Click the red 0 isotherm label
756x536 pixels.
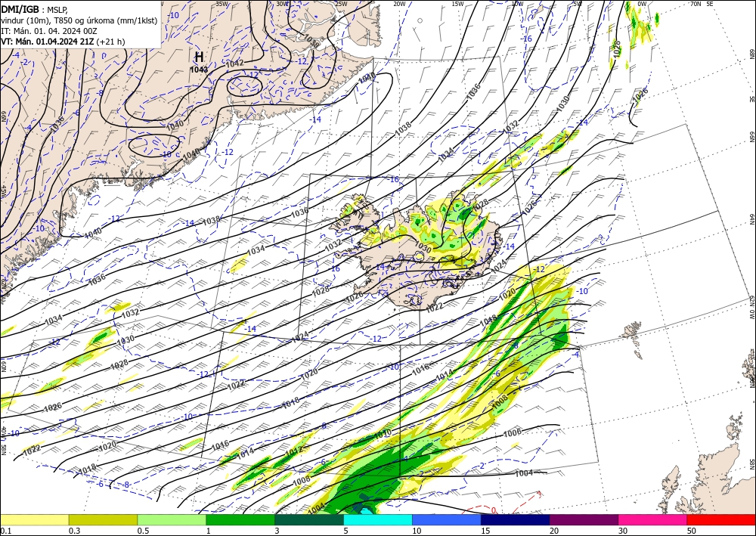(493, 510)
